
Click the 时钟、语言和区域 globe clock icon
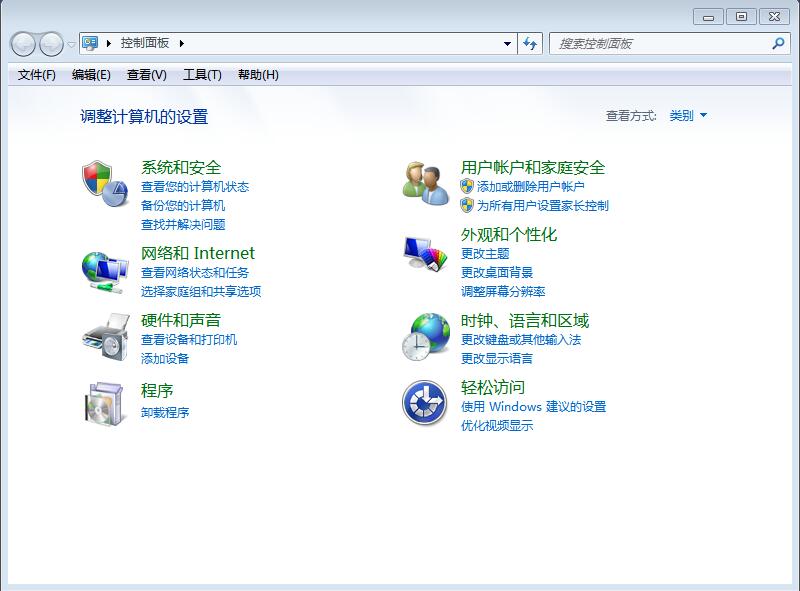[425, 336]
